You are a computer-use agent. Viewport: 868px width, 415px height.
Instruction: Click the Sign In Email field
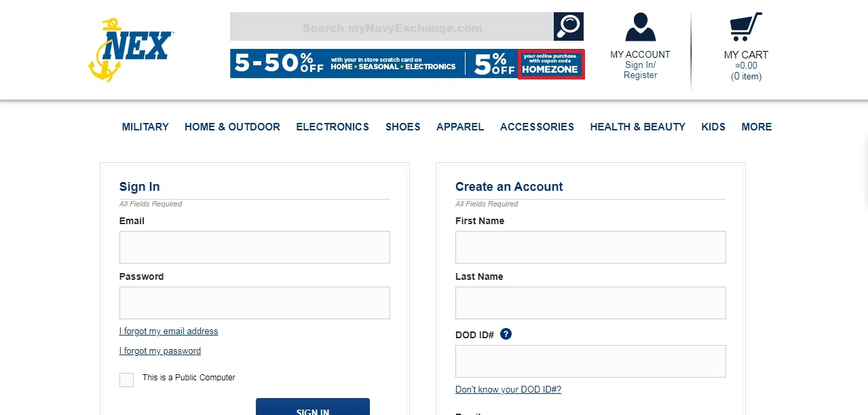point(254,247)
